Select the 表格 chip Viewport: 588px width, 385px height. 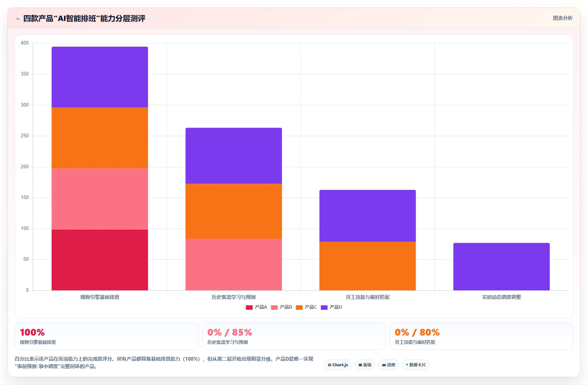(x=365, y=365)
